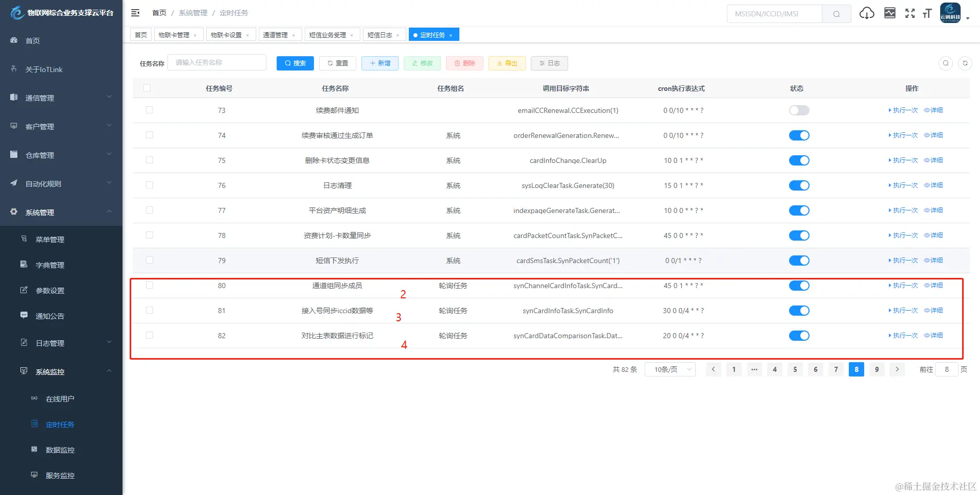Expand the 自动化规则 sidebar menu
Screen dimensions: 980x495
coord(61,183)
